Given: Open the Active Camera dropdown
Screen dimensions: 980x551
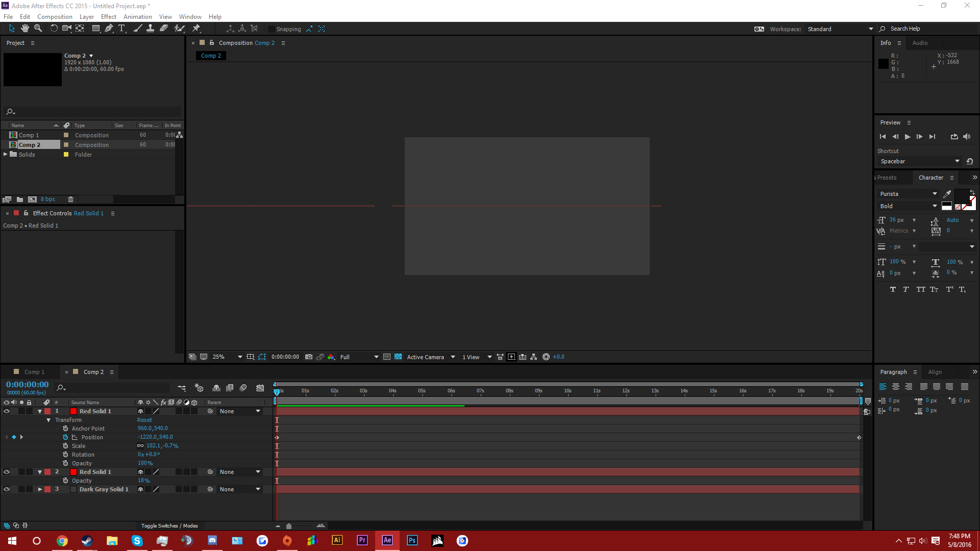Looking at the screenshot, I should [431, 357].
